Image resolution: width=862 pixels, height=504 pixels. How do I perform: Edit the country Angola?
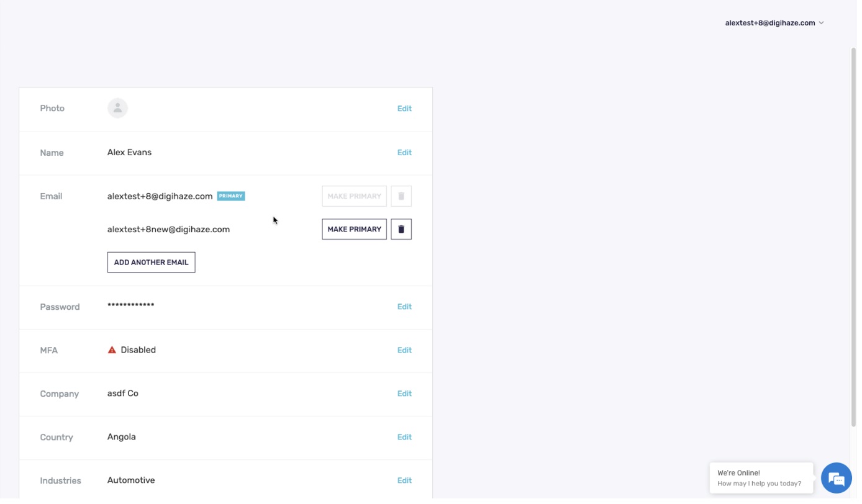(x=404, y=438)
